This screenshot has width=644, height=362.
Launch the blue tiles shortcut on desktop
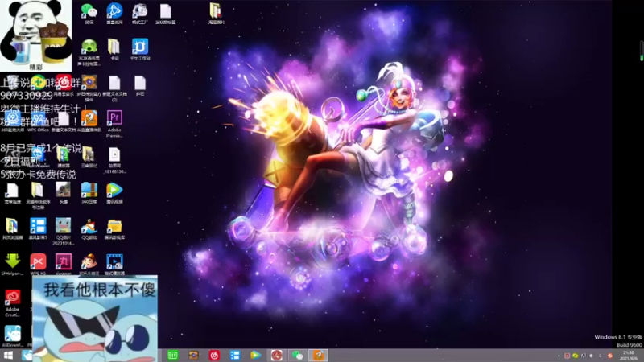click(38, 228)
